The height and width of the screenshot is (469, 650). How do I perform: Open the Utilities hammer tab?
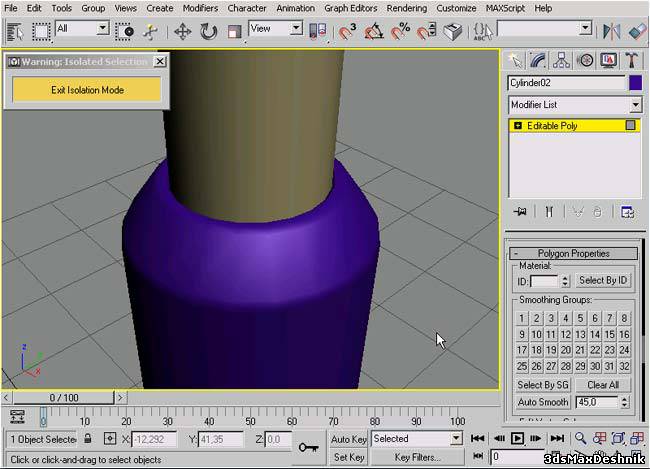click(x=631, y=61)
